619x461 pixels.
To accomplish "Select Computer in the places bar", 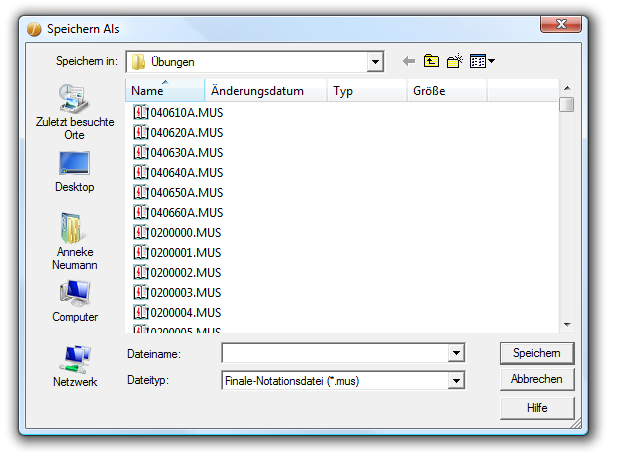I will tap(75, 300).
